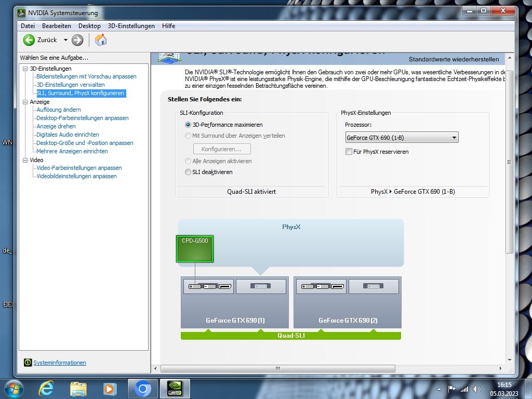
Task: Click the SLI page header icon
Action: point(169,58)
